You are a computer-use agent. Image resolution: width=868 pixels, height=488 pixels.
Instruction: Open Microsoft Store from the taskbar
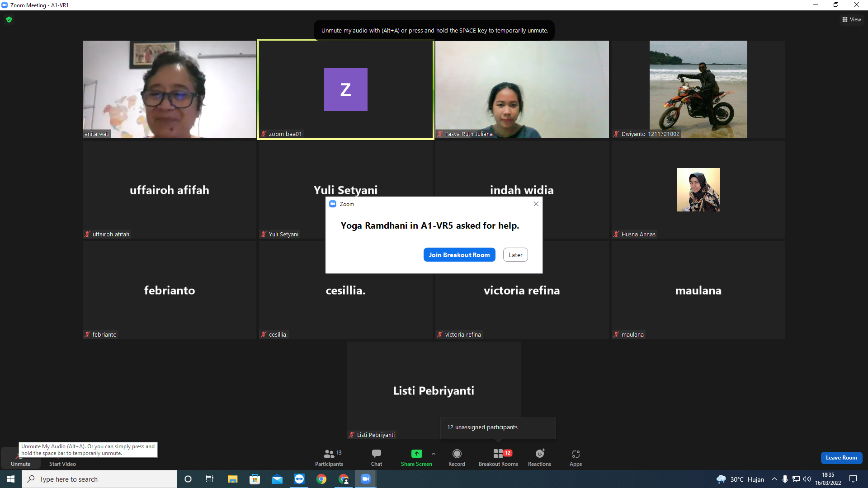(x=255, y=479)
